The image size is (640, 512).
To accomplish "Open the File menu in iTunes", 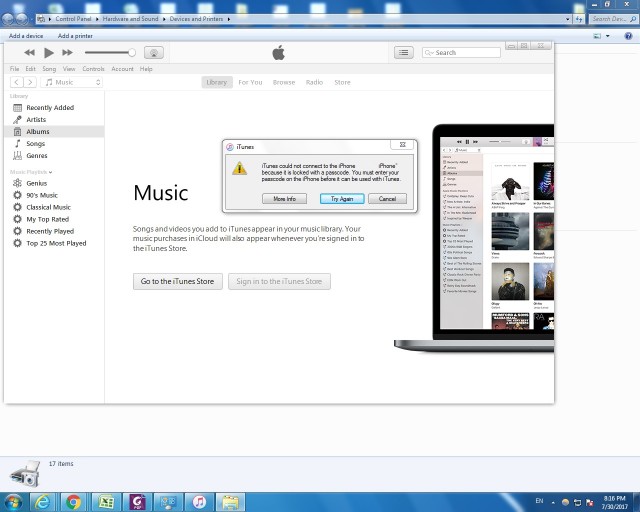I will coord(14,69).
